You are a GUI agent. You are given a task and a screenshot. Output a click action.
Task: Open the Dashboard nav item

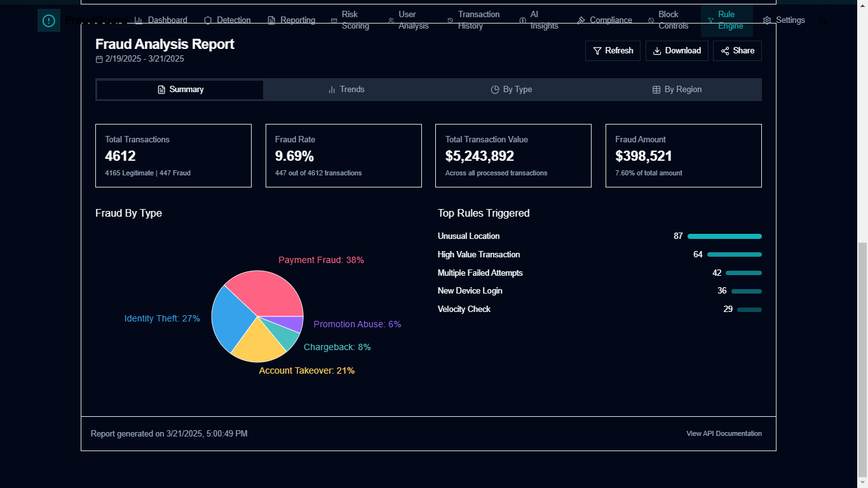click(161, 20)
